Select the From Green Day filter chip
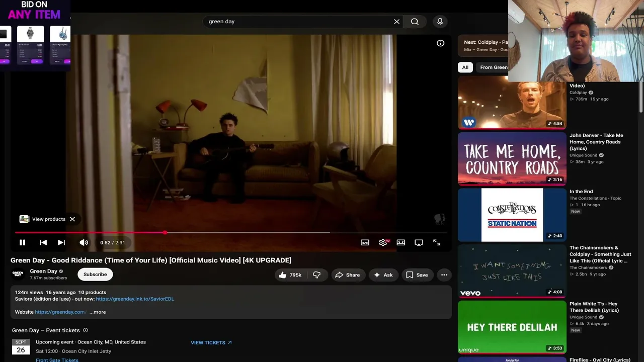The height and width of the screenshot is (362, 644). coord(493,67)
